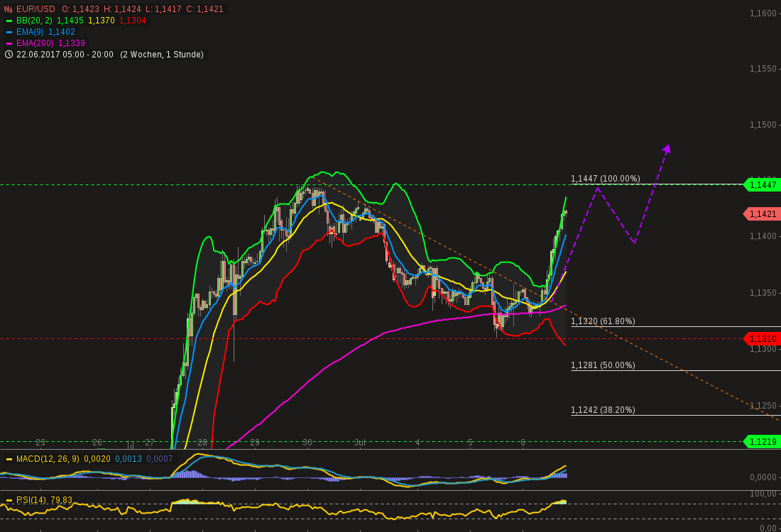
Task: Click the '23' date axis label
Action: pyautogui.click(x=40, y=443)
